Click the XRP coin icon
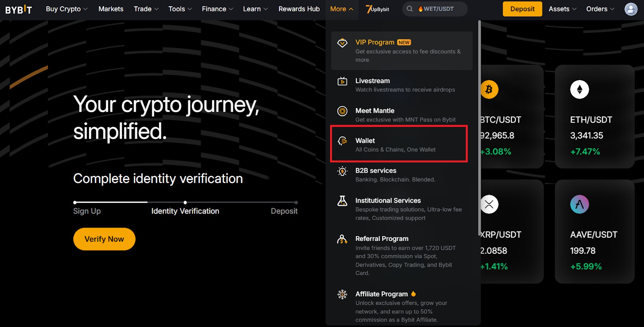The image size is (644, 327). tap(489, 204)
